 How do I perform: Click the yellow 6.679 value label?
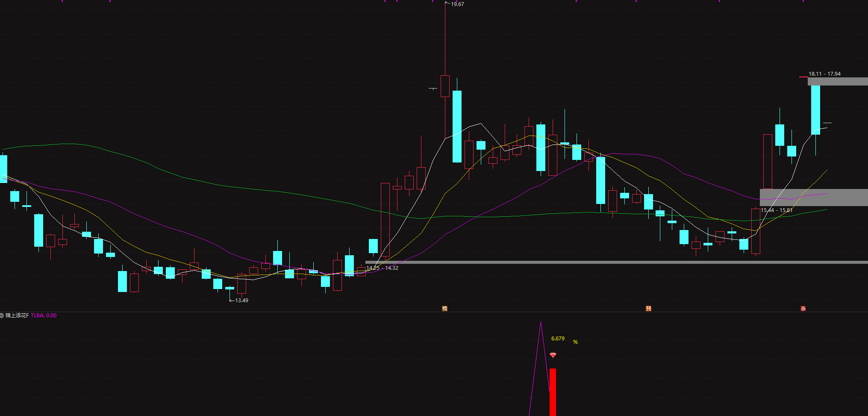click(558, 339)
